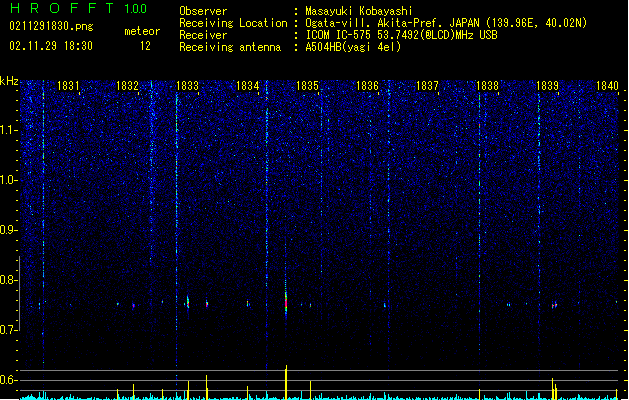Click the 0.6 frequency axis label
Image resolution: width=629 pixels, height=400 pixels.
(x=9, y=380)
